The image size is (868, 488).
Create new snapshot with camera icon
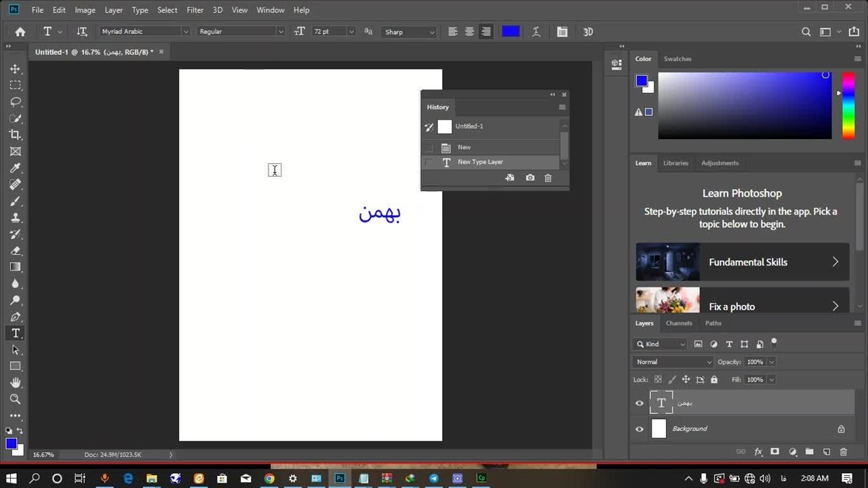coord(530,178)
